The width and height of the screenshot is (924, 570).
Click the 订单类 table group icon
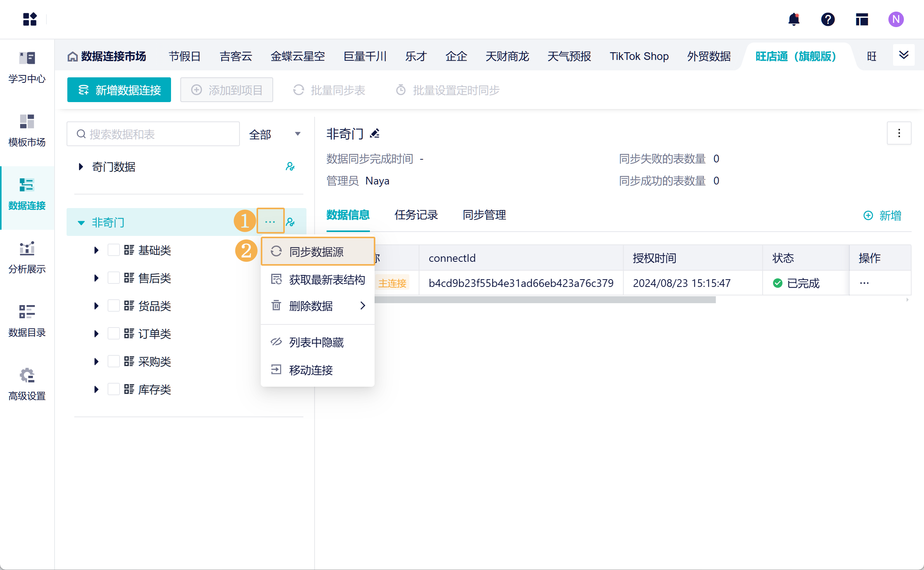point(129,333)
